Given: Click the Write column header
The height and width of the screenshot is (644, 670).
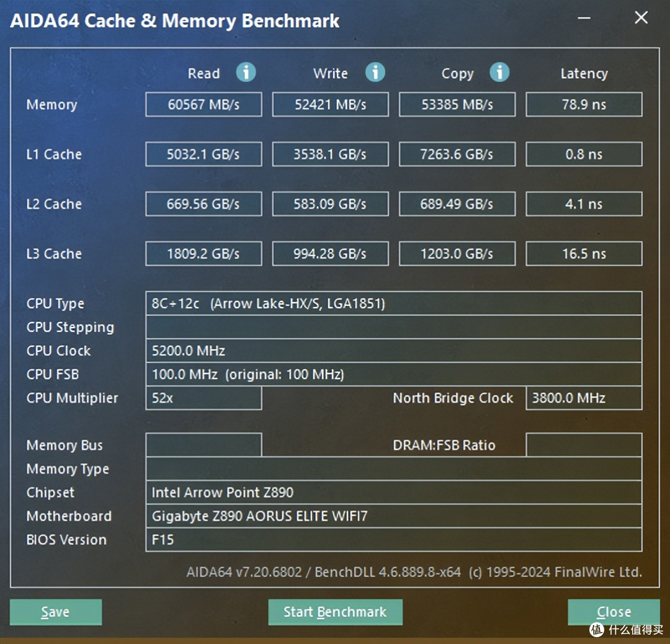Looking at the screenshot, I should (x=330, y=73).
